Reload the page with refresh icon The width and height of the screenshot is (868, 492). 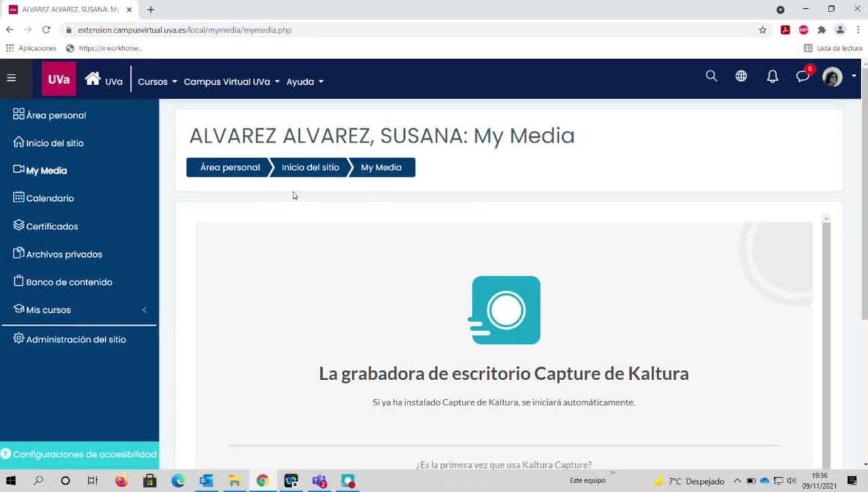[46, 30]
